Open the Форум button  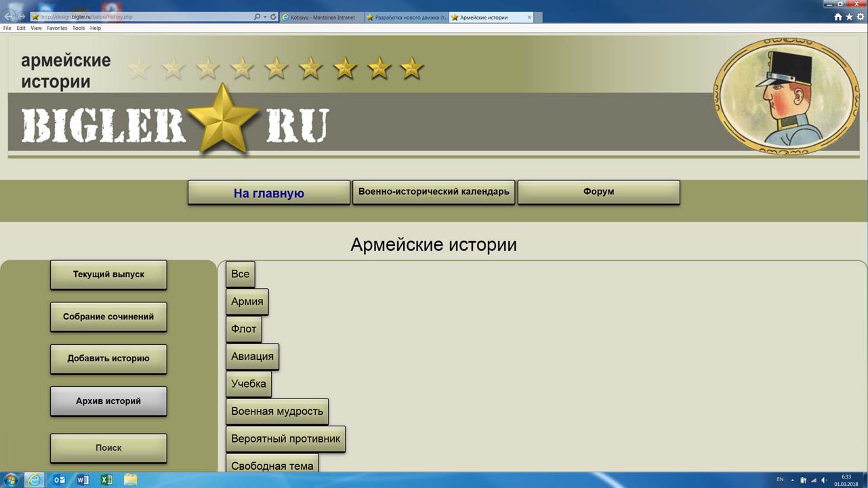tap(598, 192)
